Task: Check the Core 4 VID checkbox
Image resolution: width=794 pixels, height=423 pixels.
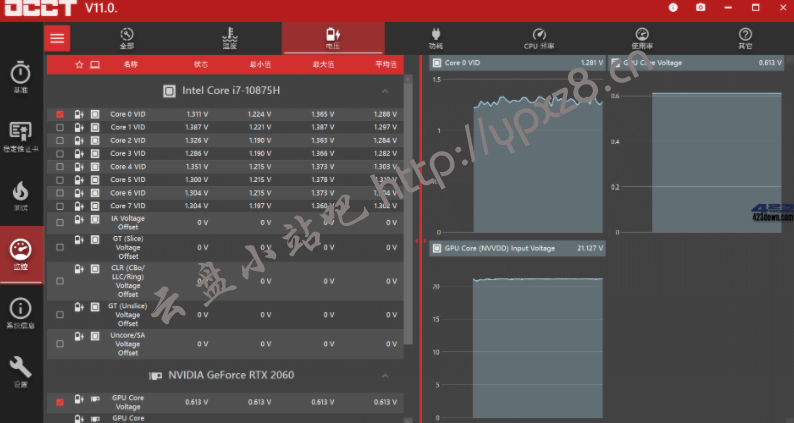Action: click(60, 167)
